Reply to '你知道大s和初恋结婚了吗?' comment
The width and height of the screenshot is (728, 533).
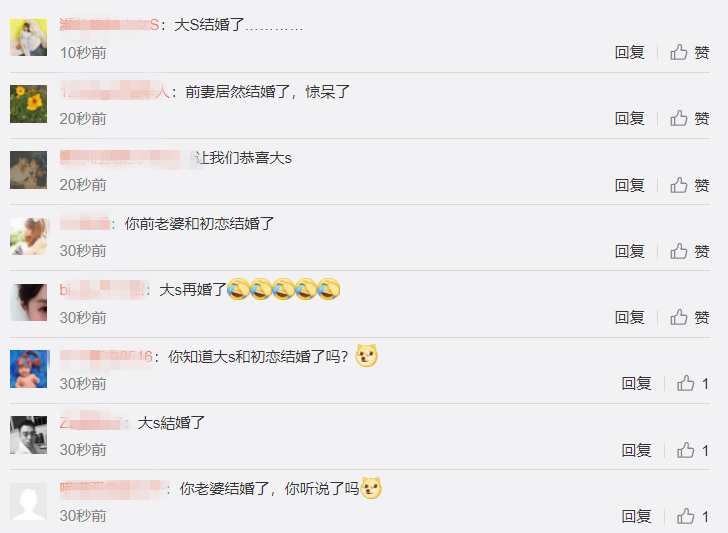pos(637,384)
